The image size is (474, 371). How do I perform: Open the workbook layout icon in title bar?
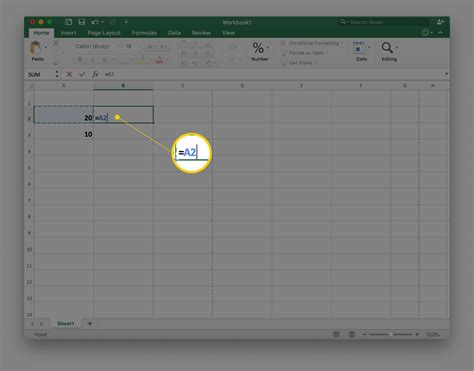tap(69, 22)
